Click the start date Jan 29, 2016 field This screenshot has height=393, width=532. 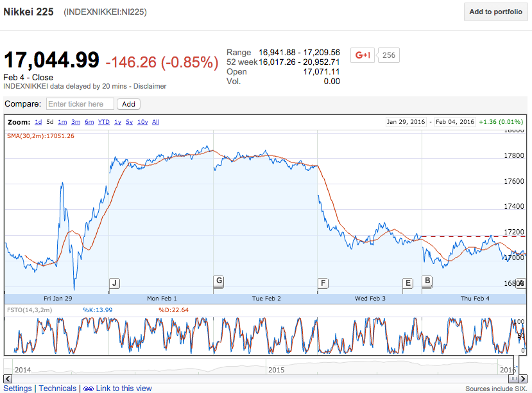click(x=406, y=122)
